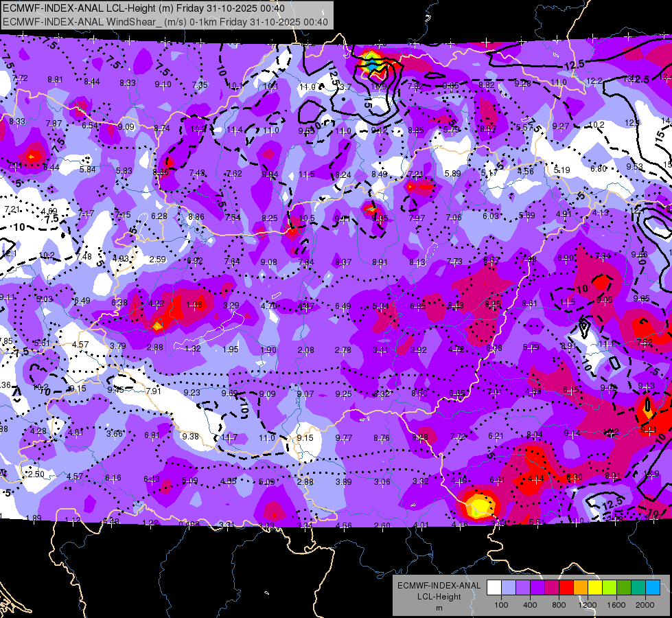
Task: Click the 9.07 wind shear value
Action: 305,393
